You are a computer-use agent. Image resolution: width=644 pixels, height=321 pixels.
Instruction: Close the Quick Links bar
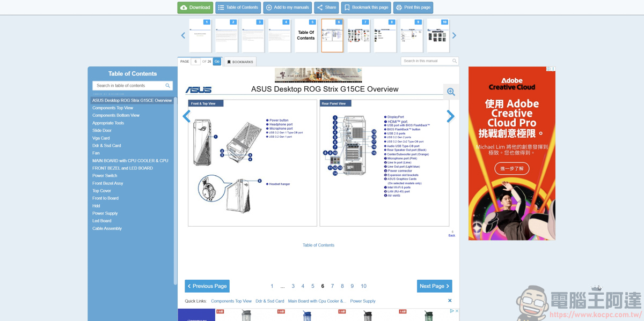pyautogui.click(x=450, y=301)
